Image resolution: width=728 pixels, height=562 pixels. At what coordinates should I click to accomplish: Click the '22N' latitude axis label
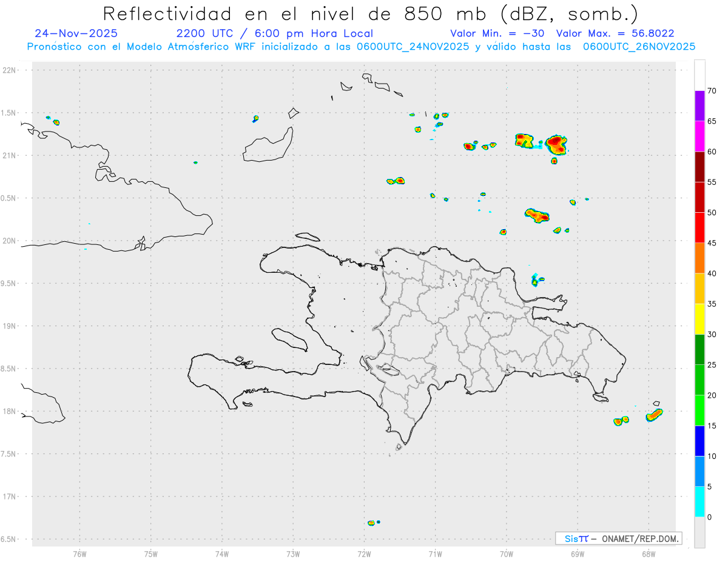(x=10, y=70)
